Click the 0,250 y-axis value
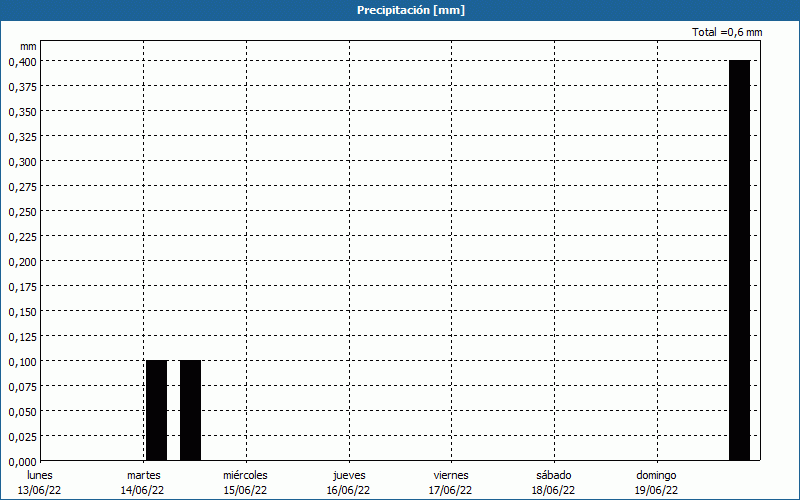 click(23, 212)
